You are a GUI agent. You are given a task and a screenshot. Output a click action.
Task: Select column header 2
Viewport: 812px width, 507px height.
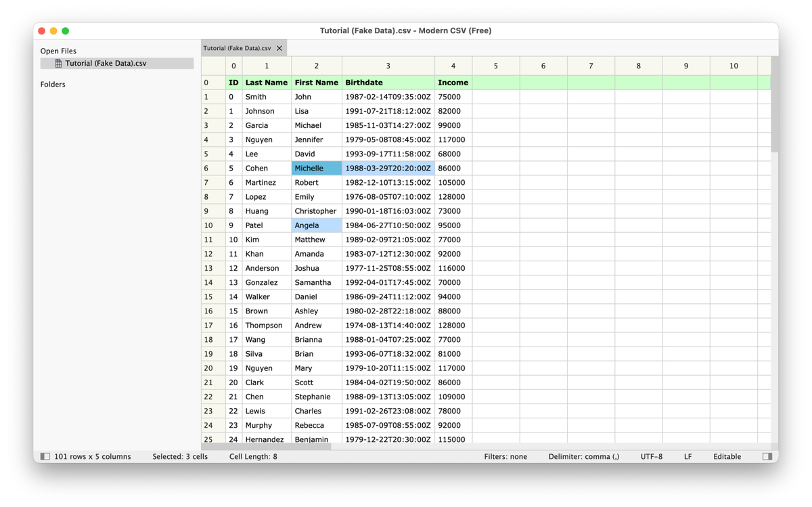click(317, 66)
